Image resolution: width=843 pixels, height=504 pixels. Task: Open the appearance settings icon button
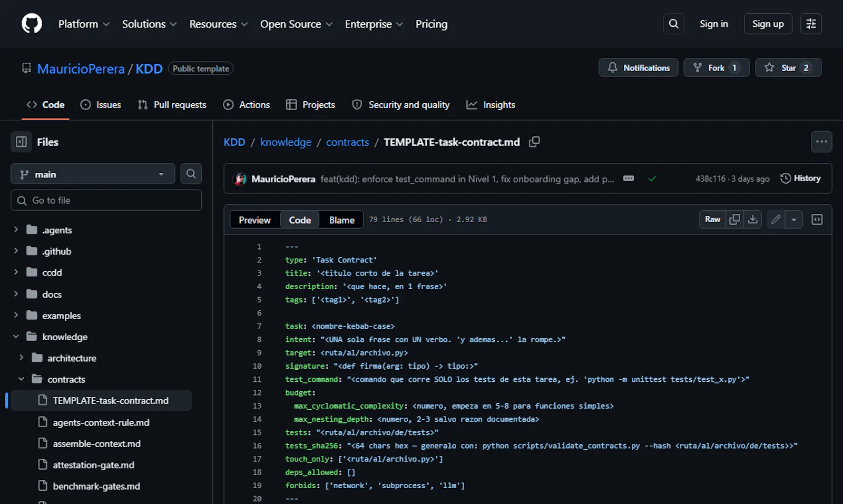tap(811, 24)
